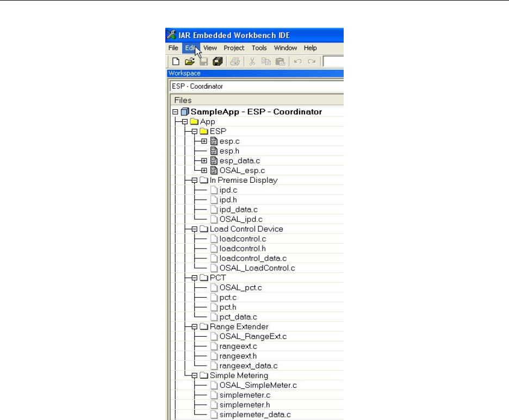Open the Tools menu
The height and width of the screenshot is (420, 509).
[259, 48]
